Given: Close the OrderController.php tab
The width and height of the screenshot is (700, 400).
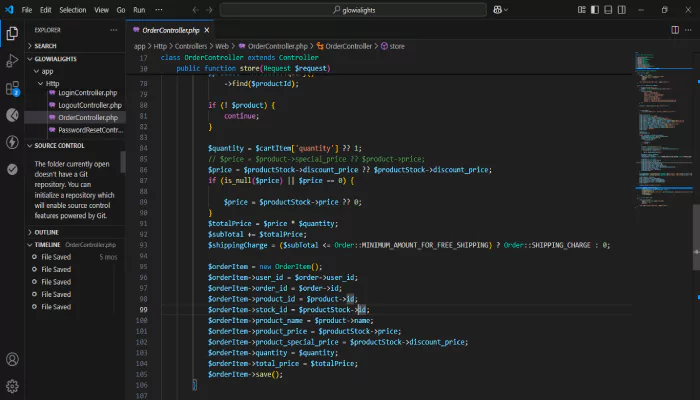Looking at the screenshot, I should click(206, 30).
